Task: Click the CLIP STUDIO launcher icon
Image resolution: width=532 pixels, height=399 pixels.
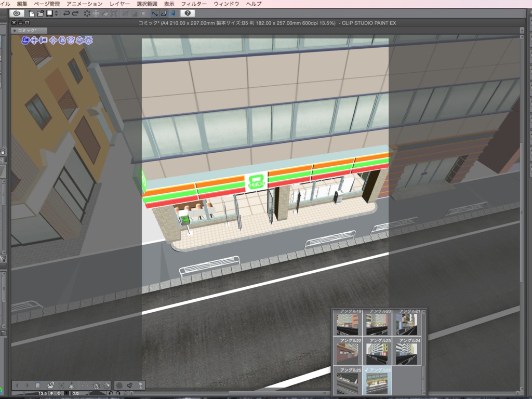Action: [x=17, y=13]
